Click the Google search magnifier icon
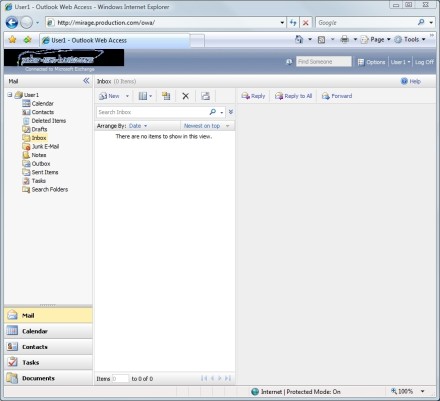The image size is (440, 401). [x=421, y=22]
